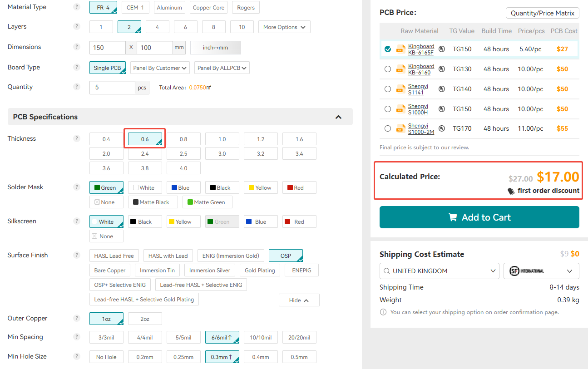The width and height of the screenshot is (588, 369).
Task: Open the PDF icon for Kingboard KB-6160
Action: [x=400, y=69]
